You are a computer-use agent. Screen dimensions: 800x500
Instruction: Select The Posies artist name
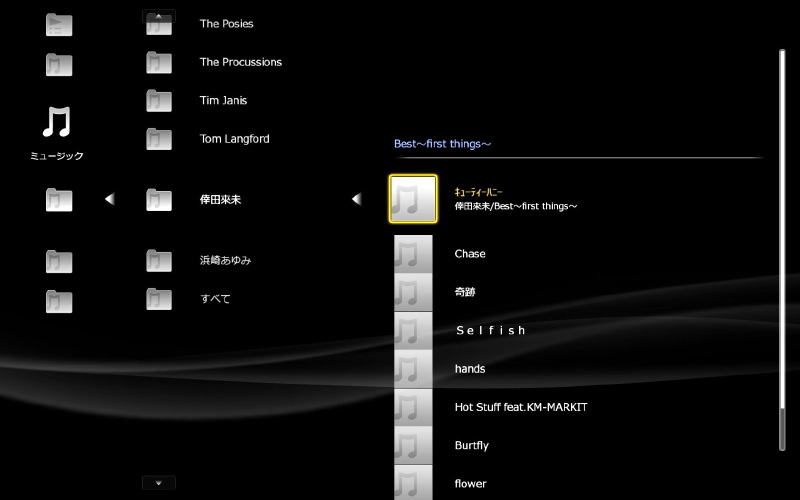(226, 23)
